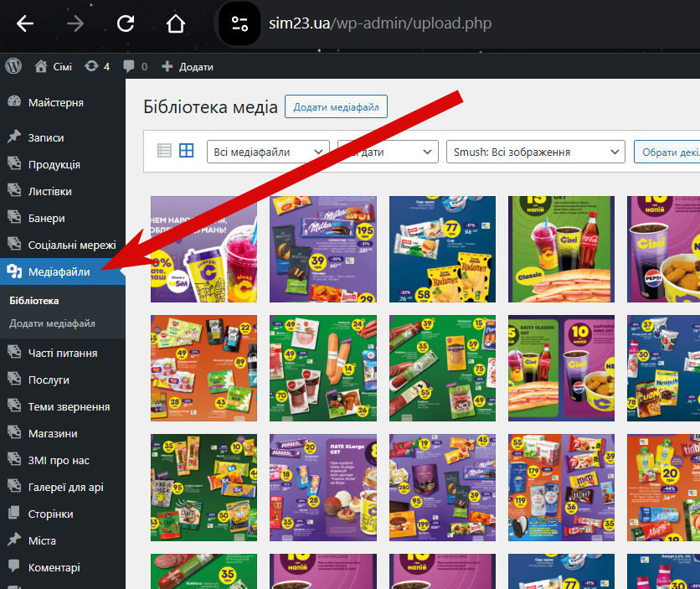700x589 pixels.
Task: Open Галереї для api menu item
Action: [x=65, y=487]
